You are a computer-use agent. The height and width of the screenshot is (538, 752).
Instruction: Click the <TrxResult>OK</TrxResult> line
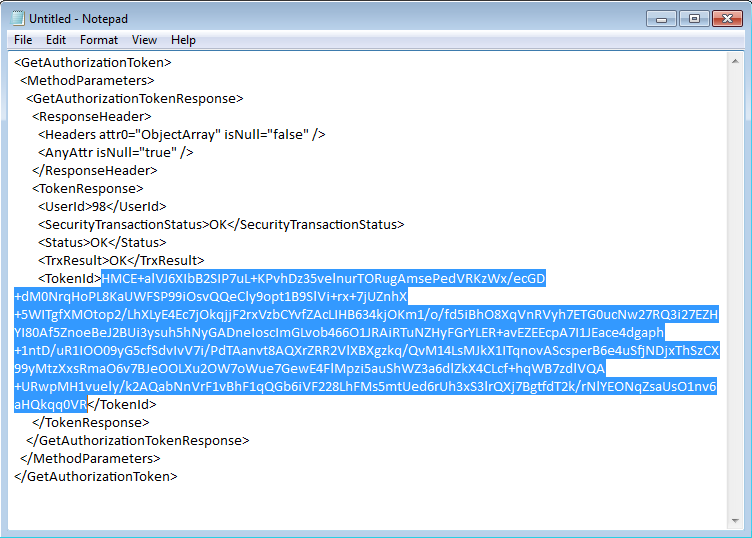coord(121,260)
